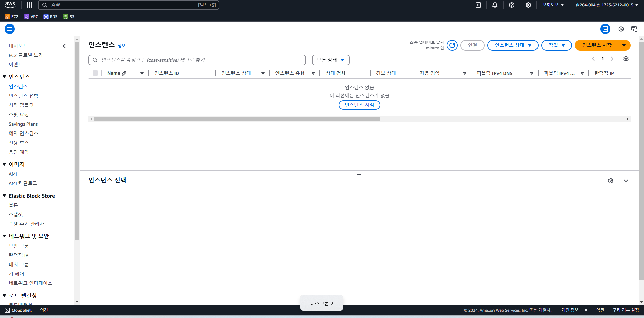This screenshot has height=318, width=644.
Task: Collapse the 인스턴스 sidebar section
Action: coord(4,77)
